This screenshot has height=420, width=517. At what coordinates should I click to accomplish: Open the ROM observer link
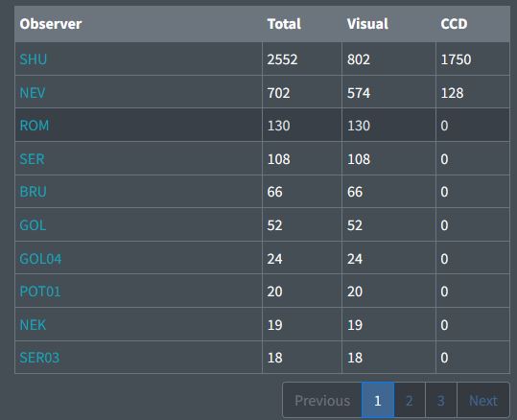coord(35,126)
